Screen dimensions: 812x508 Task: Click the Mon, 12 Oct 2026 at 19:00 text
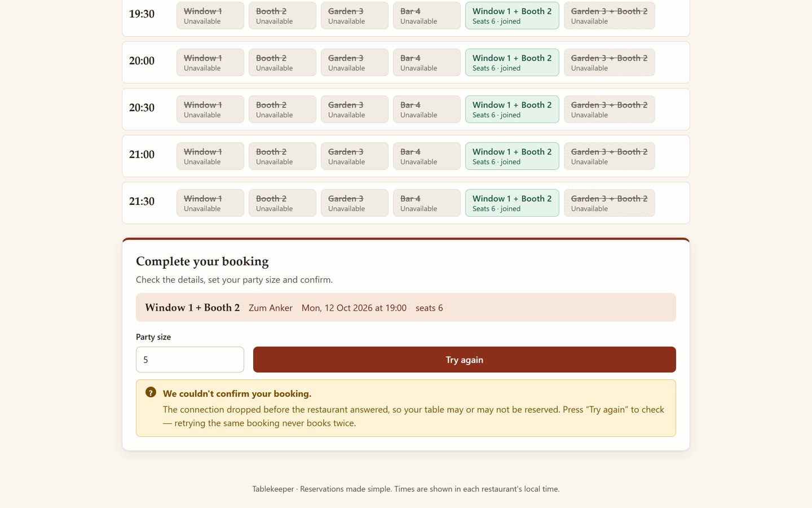coord(354,308)
